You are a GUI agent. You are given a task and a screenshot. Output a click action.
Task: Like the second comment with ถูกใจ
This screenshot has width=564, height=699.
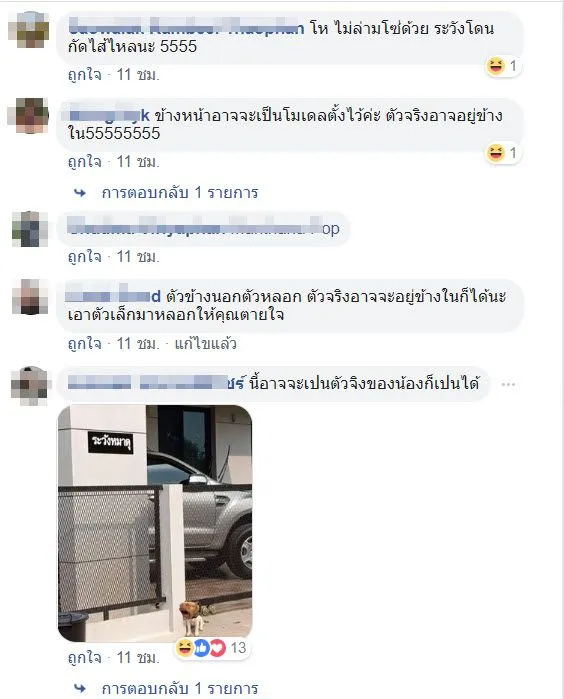(85, 162)
